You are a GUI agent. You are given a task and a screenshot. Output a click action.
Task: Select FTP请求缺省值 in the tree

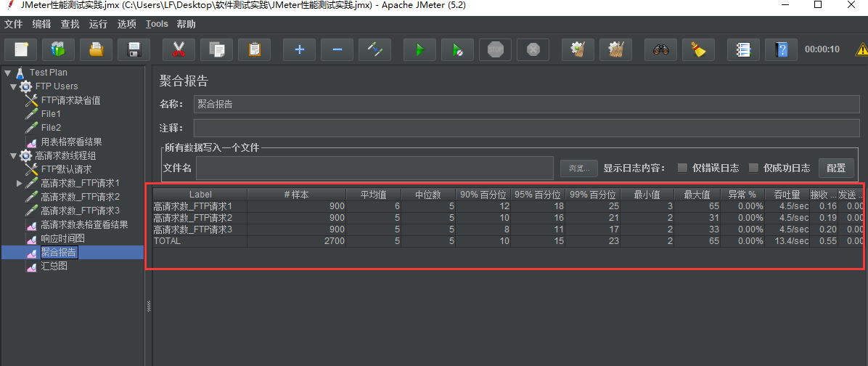(x=70, y=100)
